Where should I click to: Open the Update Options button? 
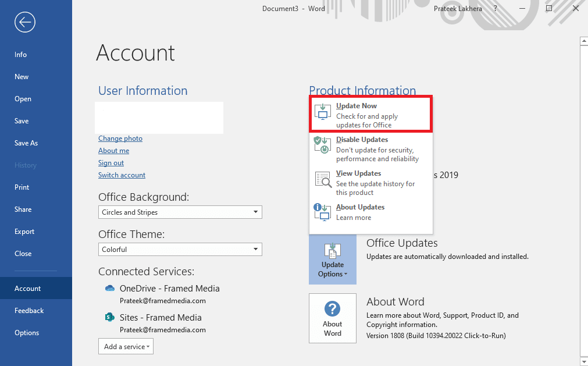point(333,259)
